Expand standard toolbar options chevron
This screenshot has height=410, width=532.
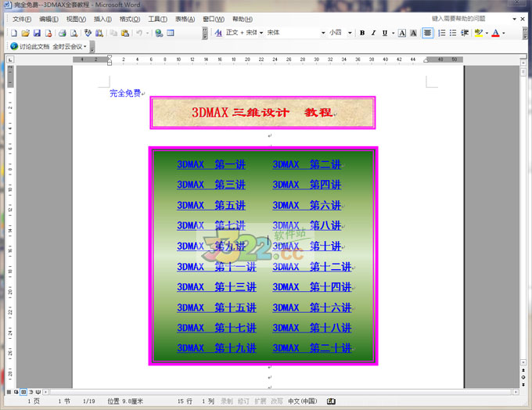click(205, 33)
